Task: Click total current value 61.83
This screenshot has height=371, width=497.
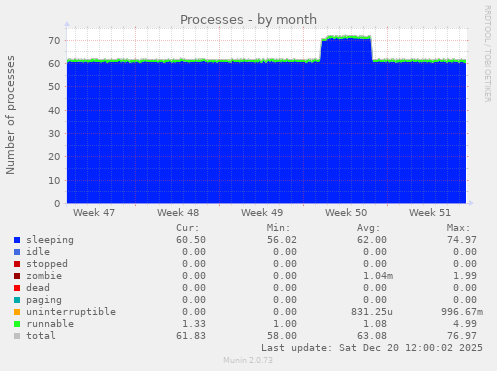Action: 191,336
